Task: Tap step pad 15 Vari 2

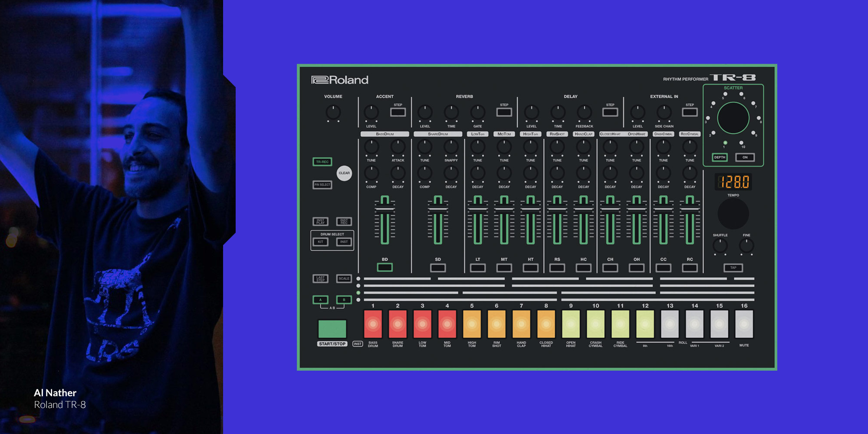Action: pos(719,324)
